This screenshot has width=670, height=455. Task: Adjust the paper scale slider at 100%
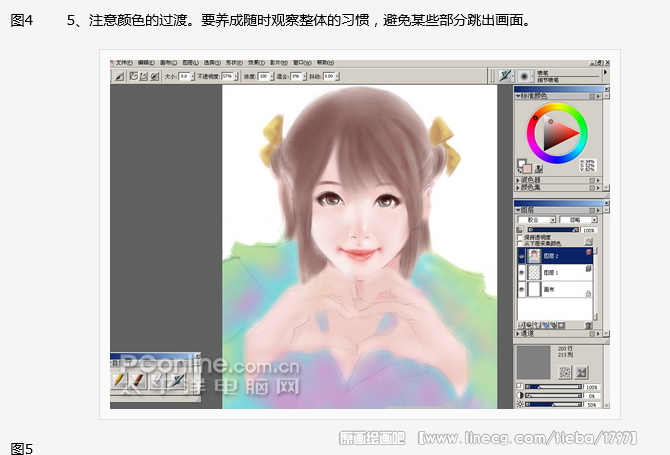point(554,387)
